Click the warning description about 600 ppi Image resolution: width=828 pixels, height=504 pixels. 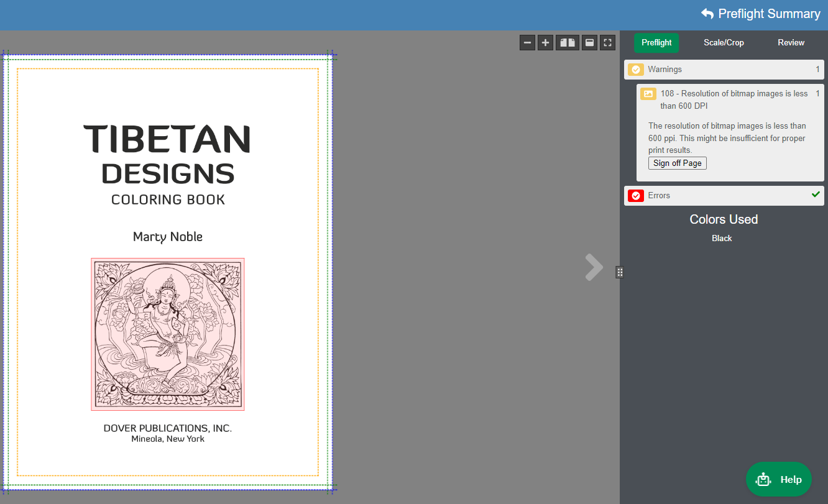click(727, 138)
